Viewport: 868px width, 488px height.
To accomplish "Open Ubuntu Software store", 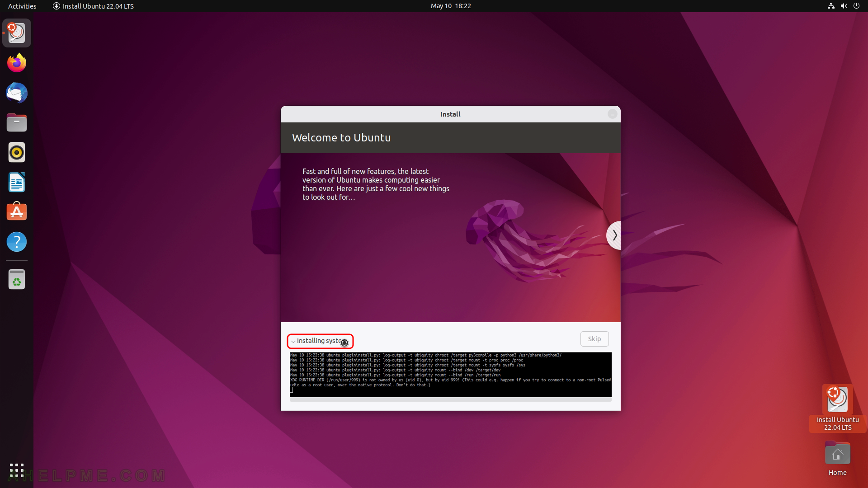I will coord(17,212).
